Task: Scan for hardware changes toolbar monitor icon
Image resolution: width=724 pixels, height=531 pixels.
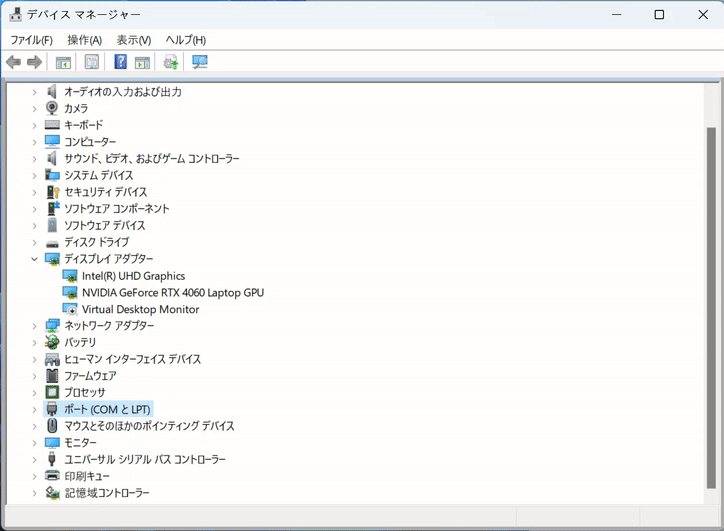Action: (x=200, y=62)
